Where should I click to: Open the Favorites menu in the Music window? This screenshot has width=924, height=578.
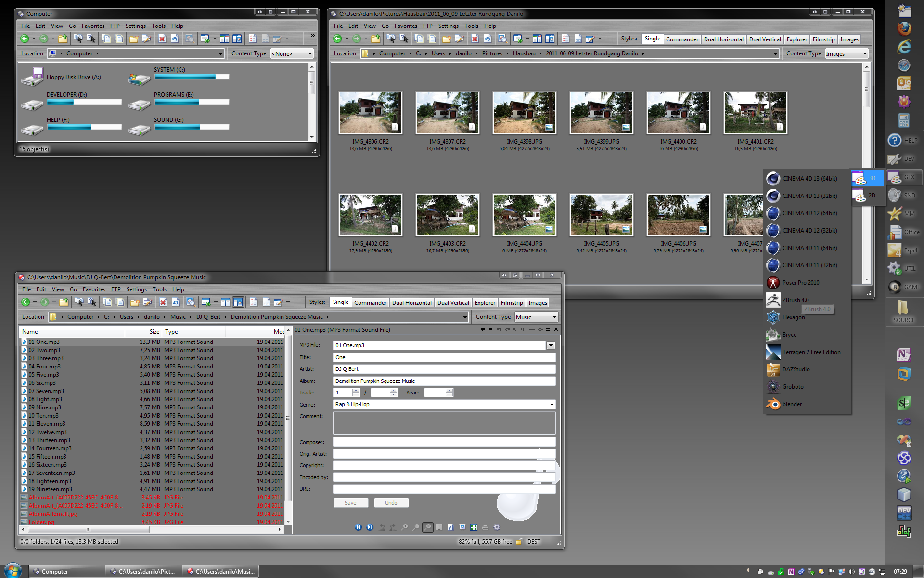point(94,289)
